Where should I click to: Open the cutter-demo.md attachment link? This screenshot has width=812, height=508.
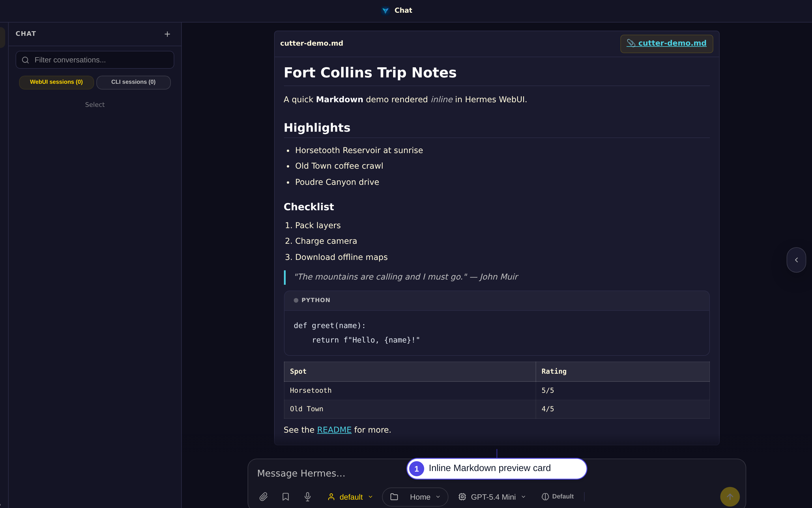[667, 44]
